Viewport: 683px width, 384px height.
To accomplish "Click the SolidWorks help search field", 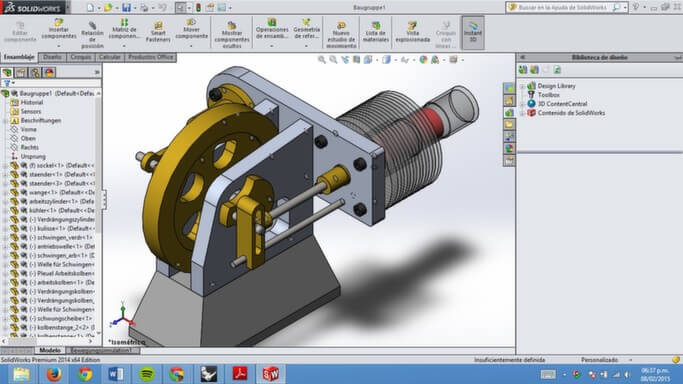I will [567, 7].
